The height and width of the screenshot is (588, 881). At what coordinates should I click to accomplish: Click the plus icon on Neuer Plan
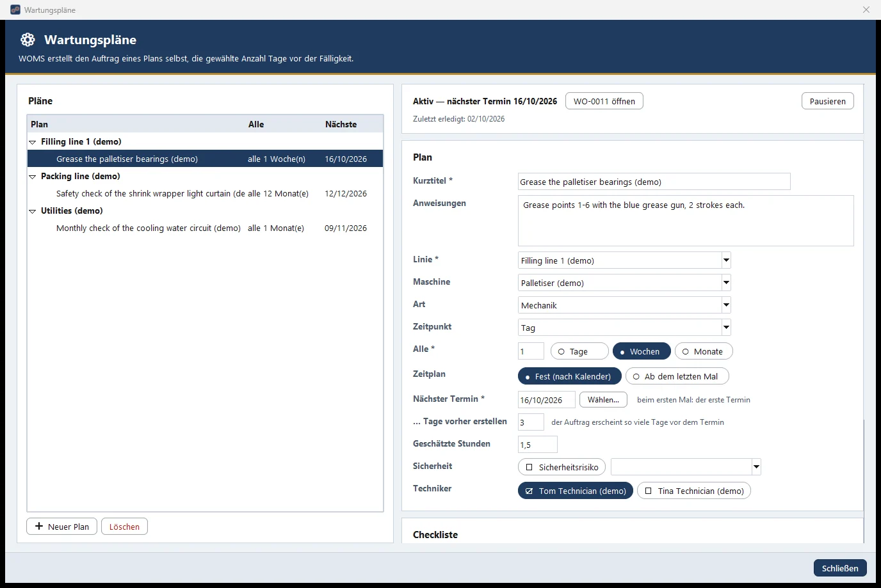(x=39, y=526)
